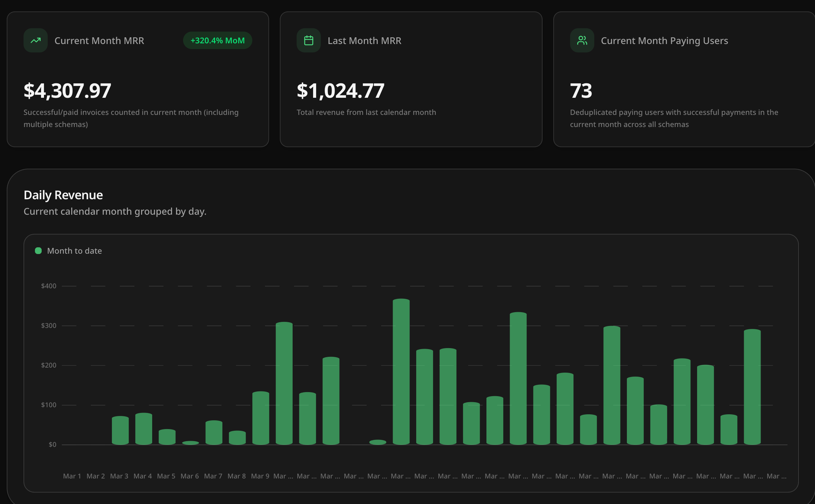Click the Mar 4 revenue bar

[143, 429]
